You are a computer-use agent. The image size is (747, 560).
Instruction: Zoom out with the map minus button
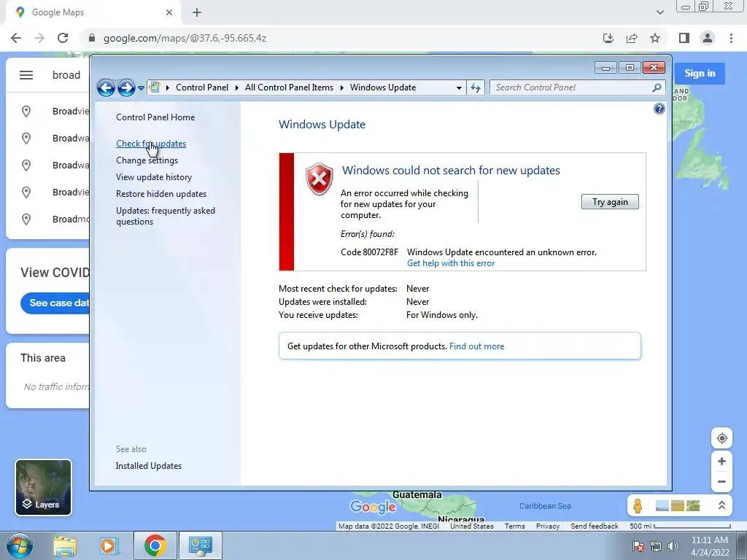click(721, 481)
